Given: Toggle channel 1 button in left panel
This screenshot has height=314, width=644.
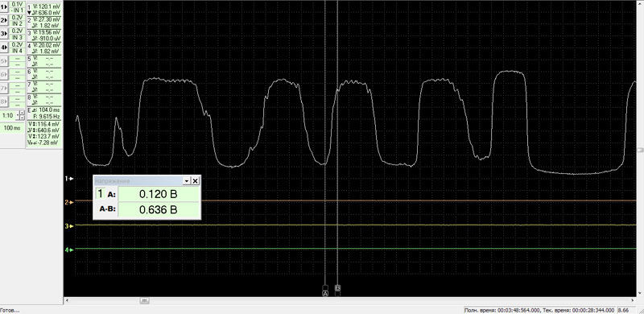Looking at the screenshot, I should 5,7.
